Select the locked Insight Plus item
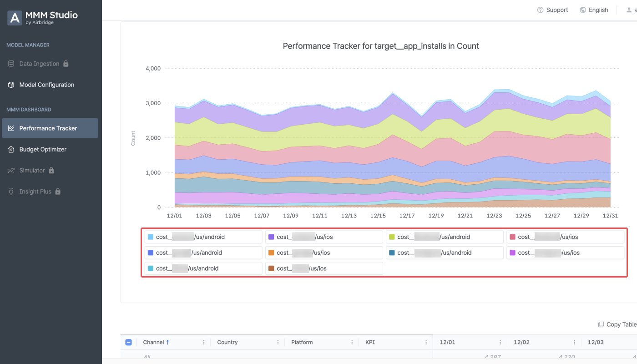This screenshot has height=364, width=637. pyautogui.click(x=50, y=192)
